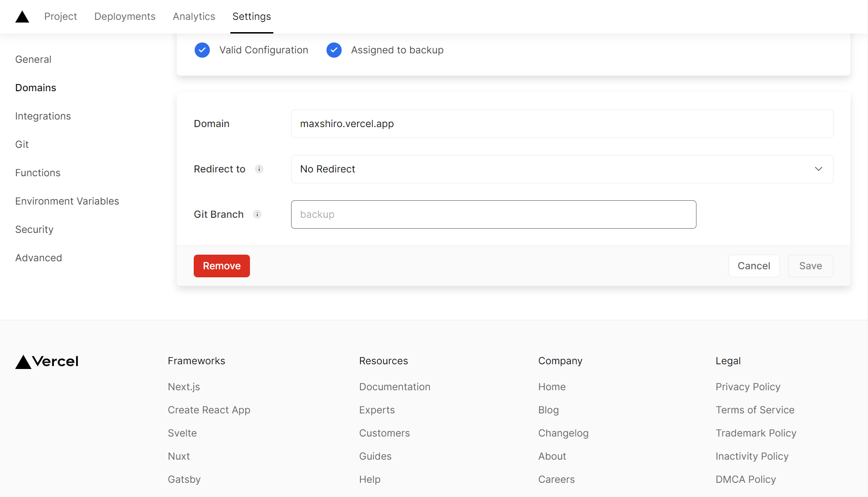This screenshot has width=868, height=497.
Task: Switch to the Deployments tab
Action: (125, 17)
